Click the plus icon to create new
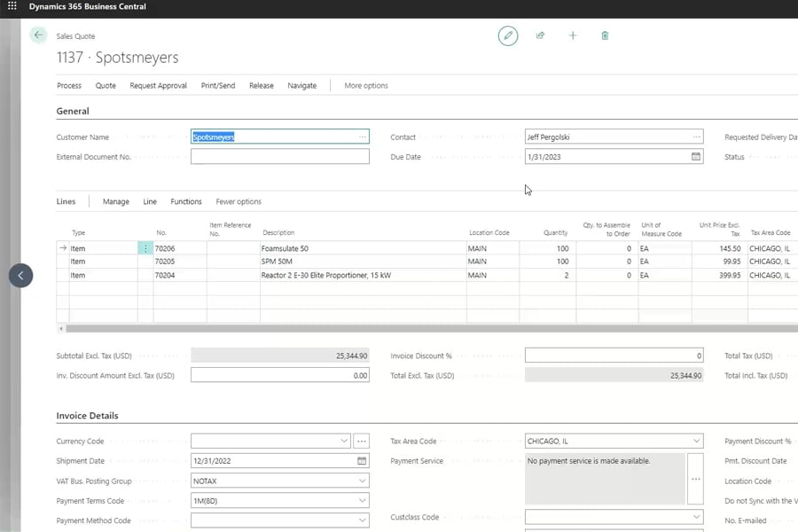The width and height of the screenshot is (798, 532). 573,35
